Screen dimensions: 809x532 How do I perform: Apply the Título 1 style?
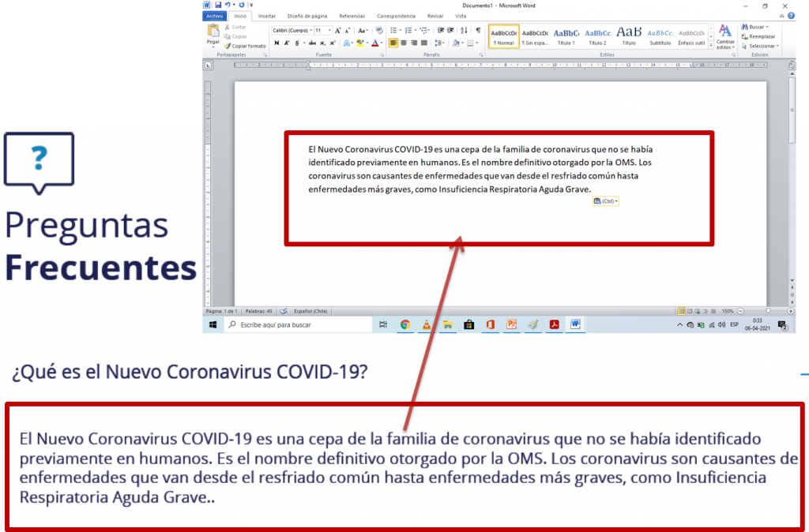566,36
